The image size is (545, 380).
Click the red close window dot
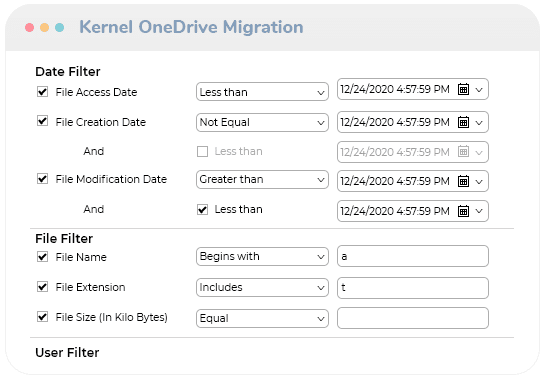30,27
